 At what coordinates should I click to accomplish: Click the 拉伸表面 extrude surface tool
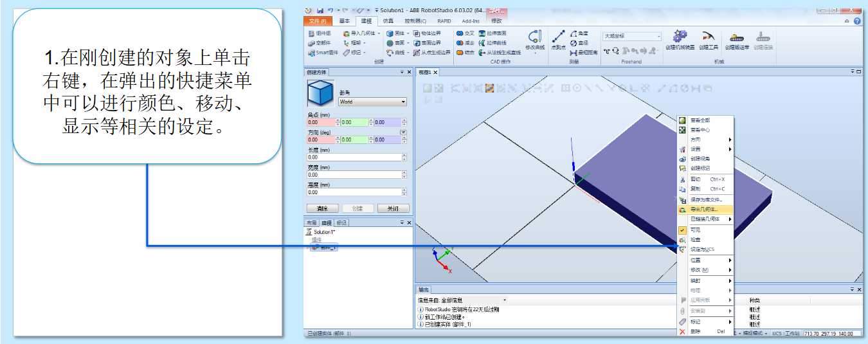[x=493, y=33]
